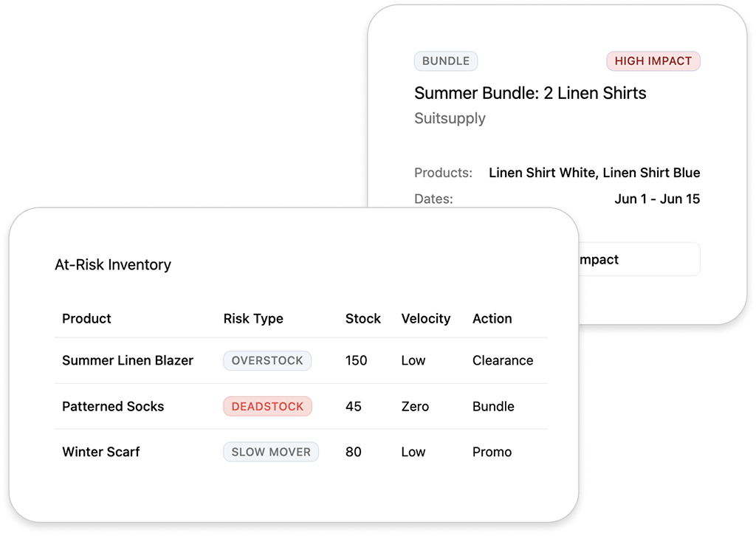Select the HIGH IMPACT label
This screenshot has width=756, height=536.
(653, 61)
